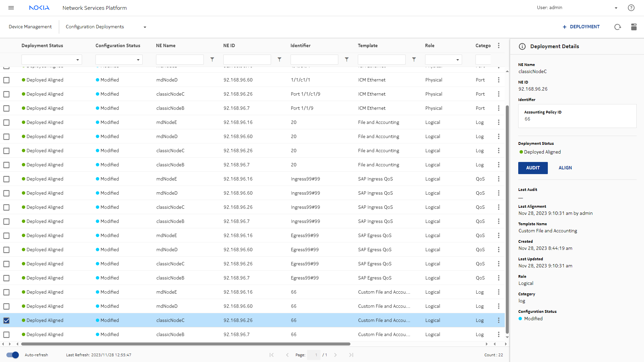Click the ALIGN button
The width and height of the screenshot is (644, 362).
point(565,168)
